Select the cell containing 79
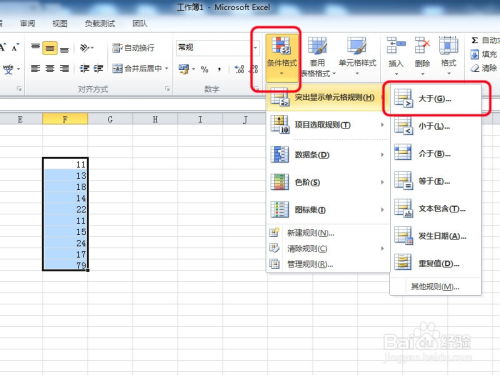Screen dimensions: 500x375 click(65, 265)
